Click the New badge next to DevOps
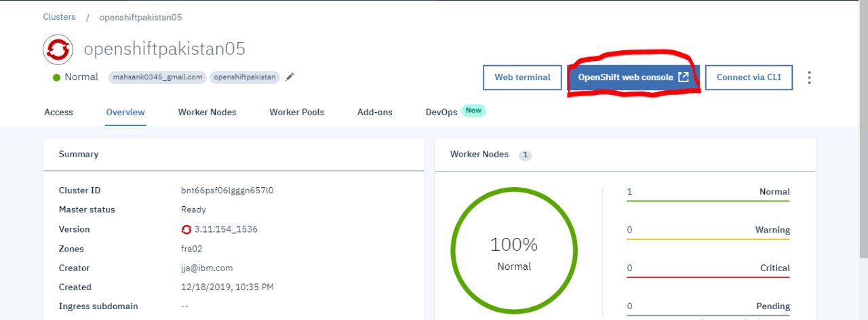Image resolution: width=868 pixels, height=320 pixels. point(474,111)
